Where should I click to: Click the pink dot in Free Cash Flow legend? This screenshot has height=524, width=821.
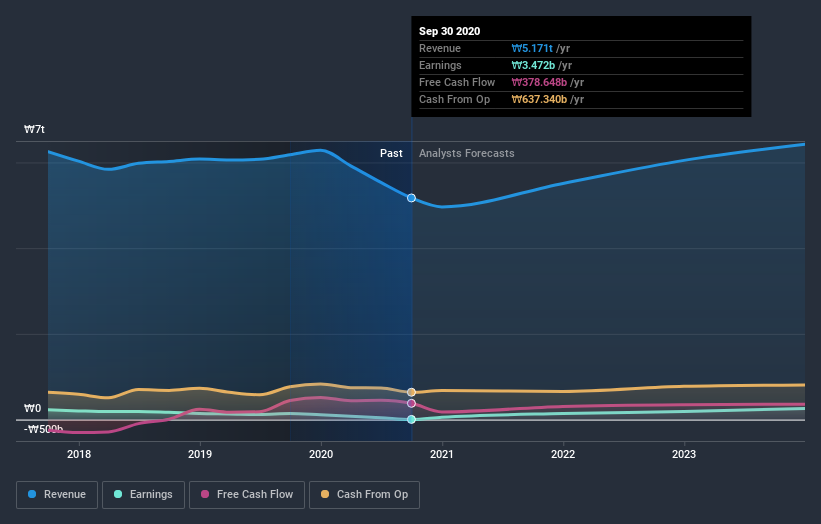point(205,494)
